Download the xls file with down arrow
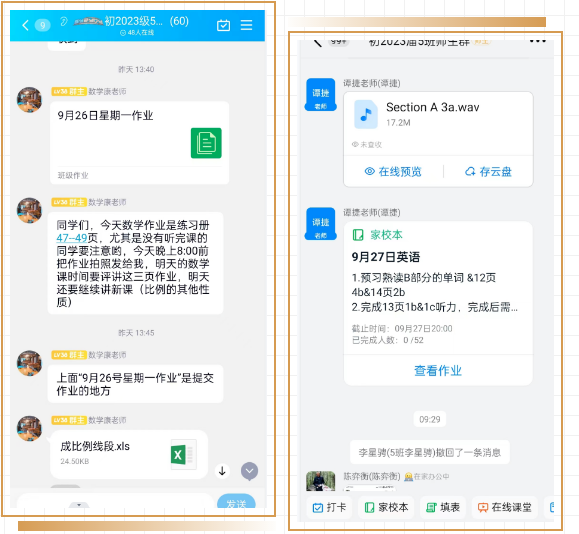Screen dimensions: 579x534 [x=222, y=471]
